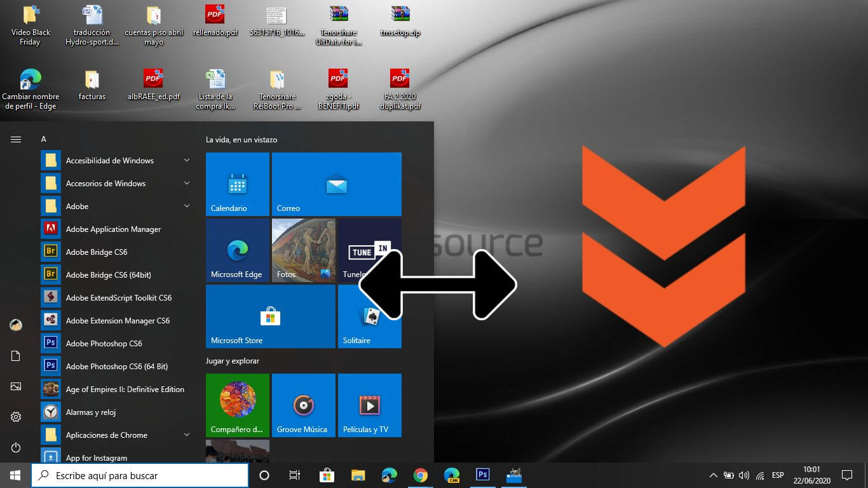Open the Microsoft Store tile

click(271, 316)
